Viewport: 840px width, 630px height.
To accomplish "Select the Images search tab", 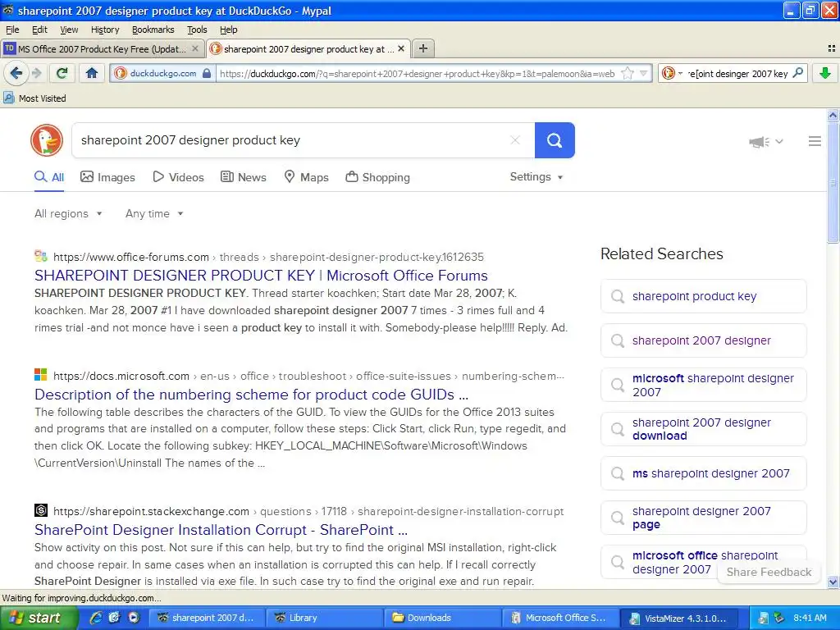I will point(107,177).
